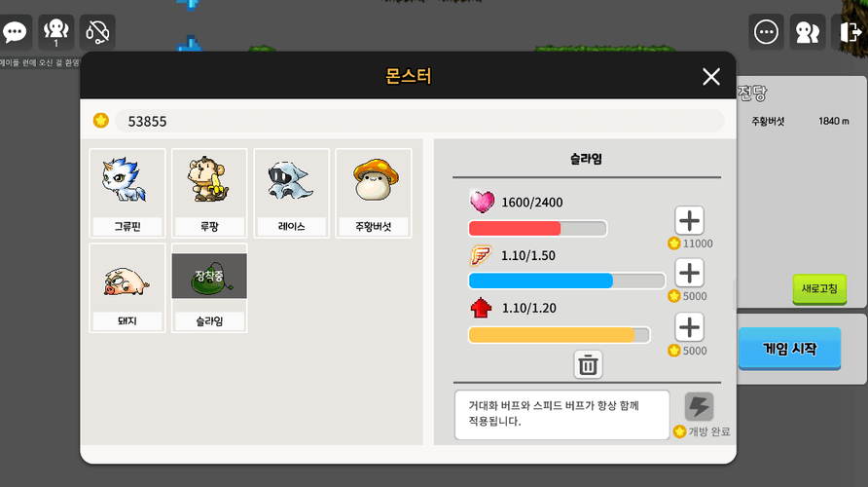Close the 몬스터 dialog

711,76
